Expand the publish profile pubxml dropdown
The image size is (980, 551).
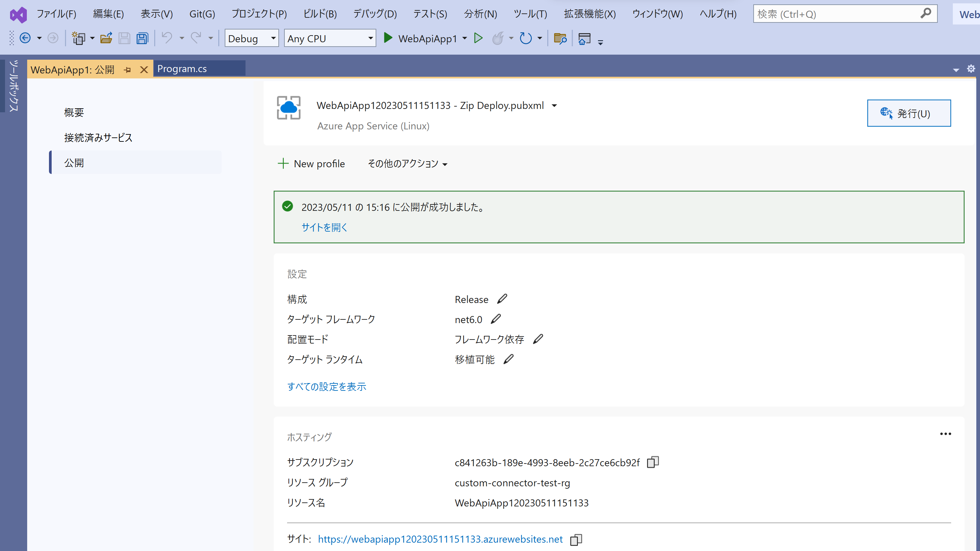tap(554, 106)
